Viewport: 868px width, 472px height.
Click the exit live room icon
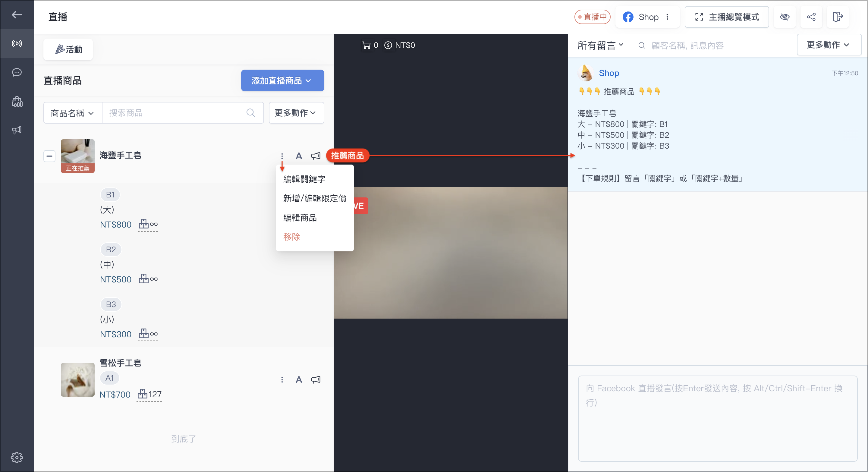838,17
